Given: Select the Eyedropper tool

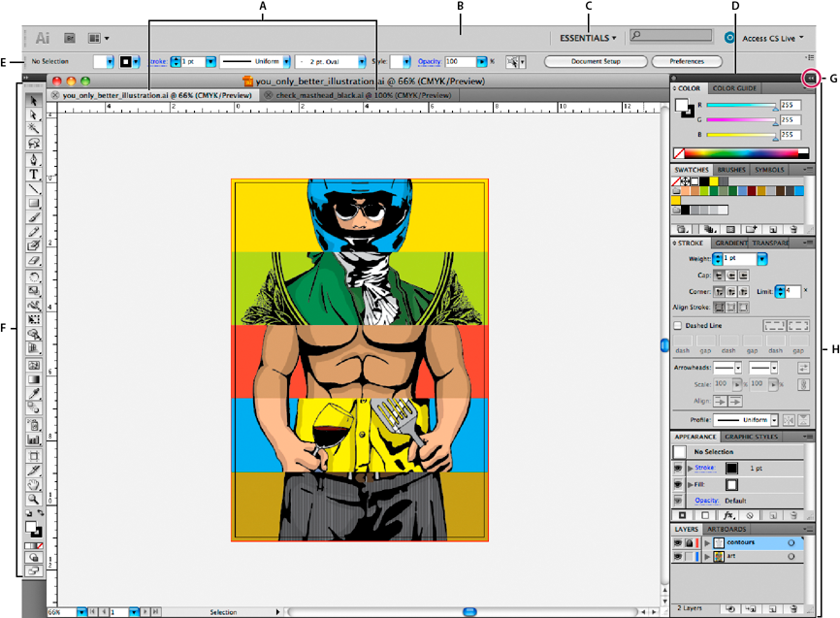Looking at the screenshot, I should [x=35, y=393].
